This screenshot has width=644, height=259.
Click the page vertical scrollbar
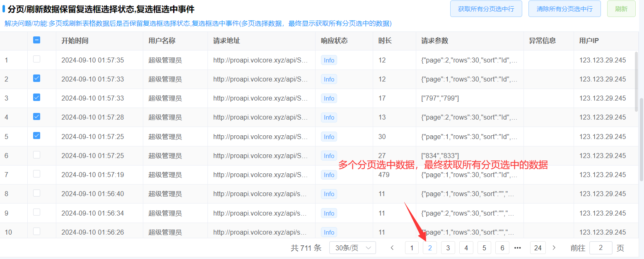click(642, 139)
